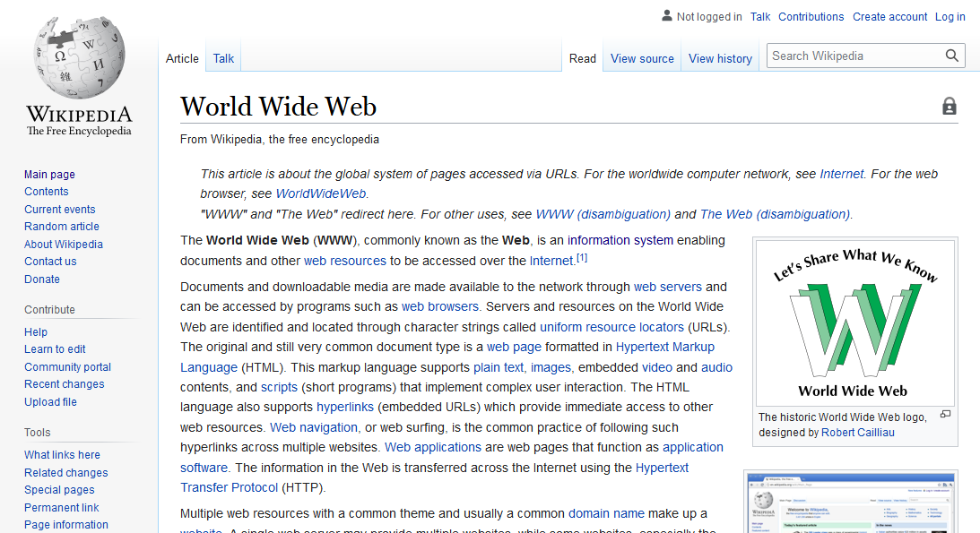Open WWW (disambiguation) link
Image resolution: width=980 pixels, height=533 pixels.
click(x=603, y=214)
